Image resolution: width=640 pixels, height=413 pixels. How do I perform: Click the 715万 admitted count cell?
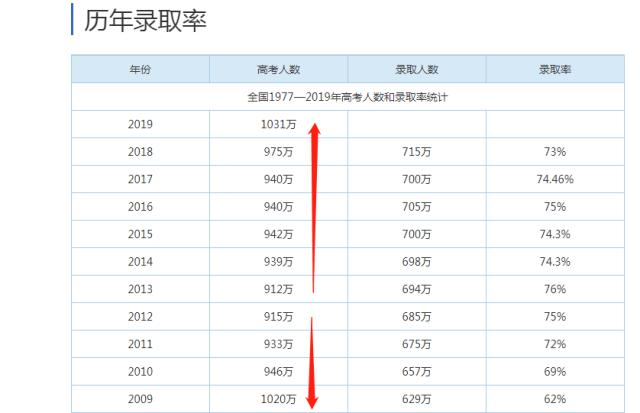[417, 151]
